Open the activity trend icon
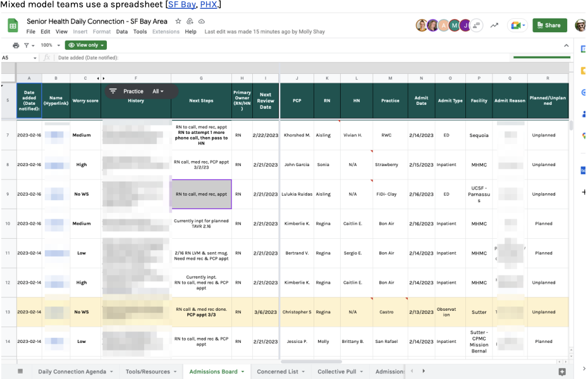Screen dimensions: 588x379 (x=494, y=25)
